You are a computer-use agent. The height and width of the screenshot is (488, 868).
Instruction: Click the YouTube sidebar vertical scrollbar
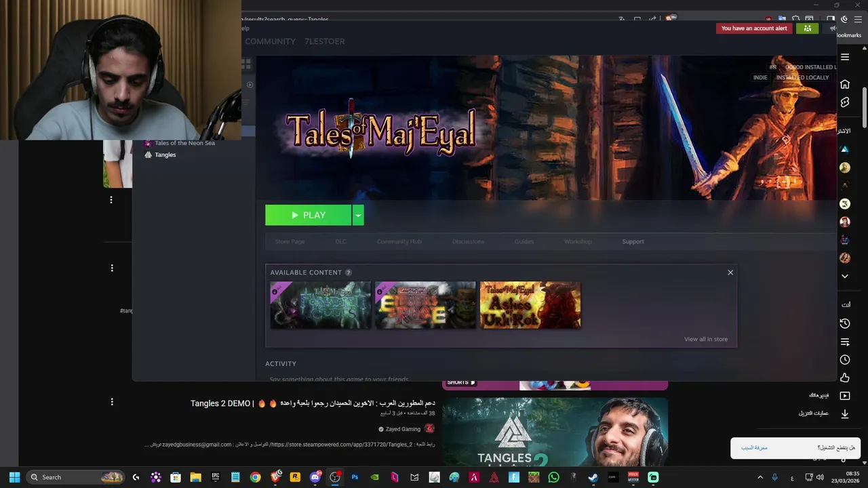[864, 107]
